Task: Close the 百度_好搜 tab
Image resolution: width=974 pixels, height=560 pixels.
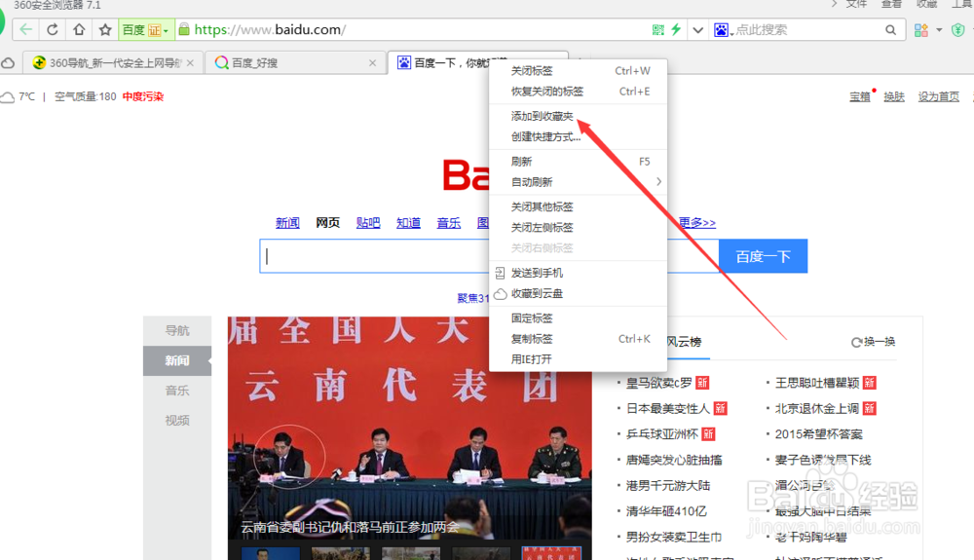Action: (372, 62)
